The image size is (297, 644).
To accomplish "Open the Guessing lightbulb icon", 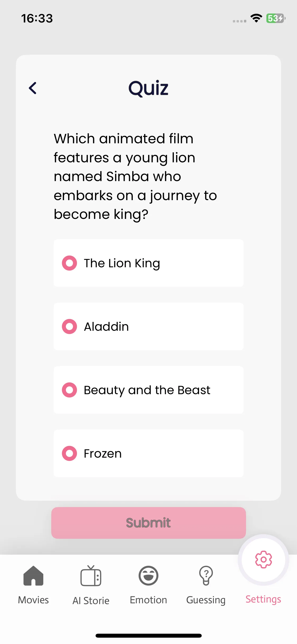I will 206,576.
